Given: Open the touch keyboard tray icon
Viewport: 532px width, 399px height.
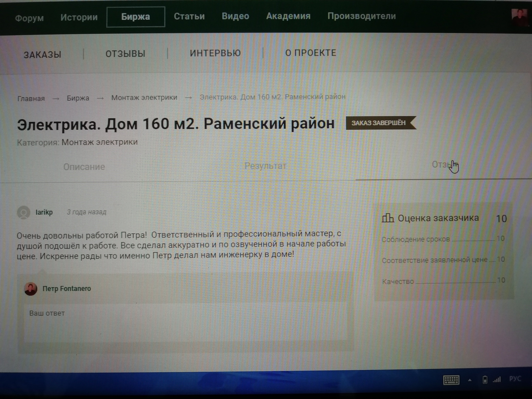Looking at the screenshot, I should (x=451, y=380).
